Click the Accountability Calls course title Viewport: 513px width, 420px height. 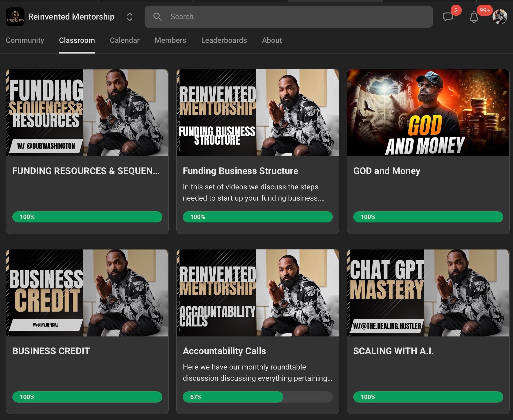pos(224,351)
